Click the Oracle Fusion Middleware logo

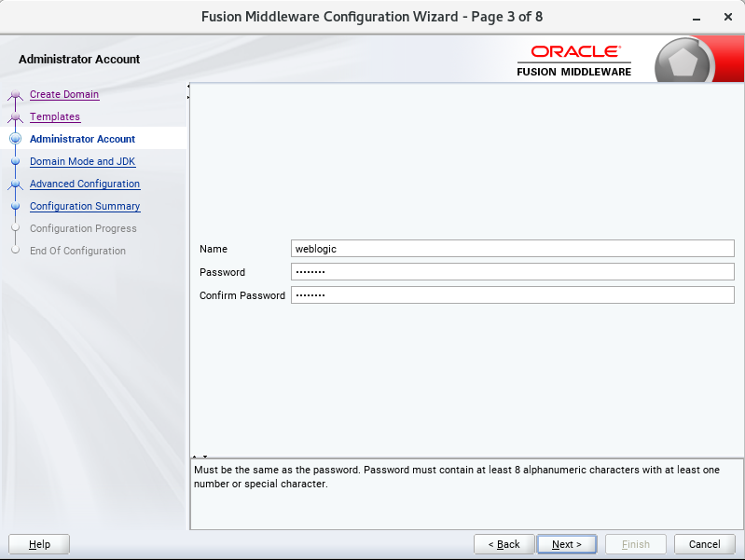(573, 61)
